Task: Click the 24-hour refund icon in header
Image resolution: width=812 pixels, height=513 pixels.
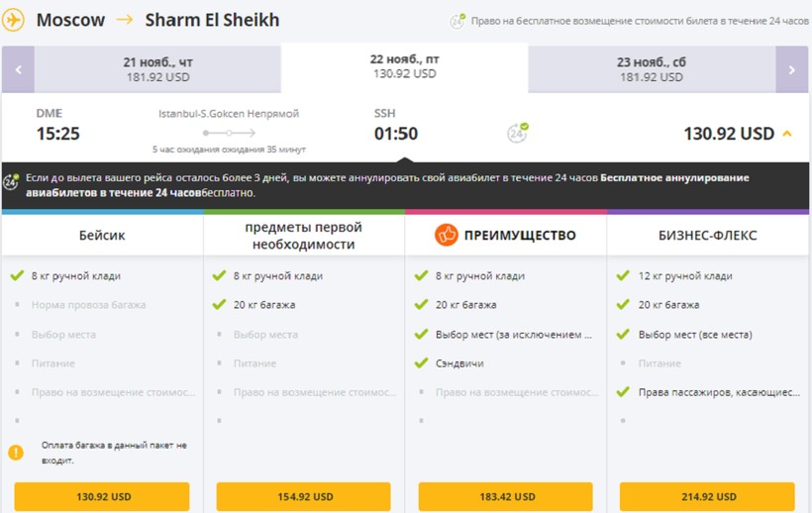Action: click(457, 21)
